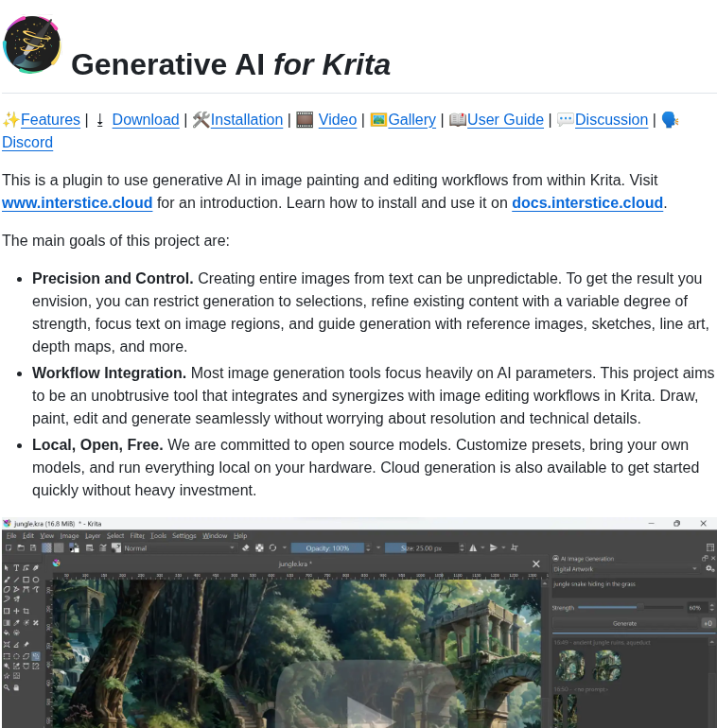
Task: Select the Measure tool in Krita toolbox
Action: pos(16,645)
